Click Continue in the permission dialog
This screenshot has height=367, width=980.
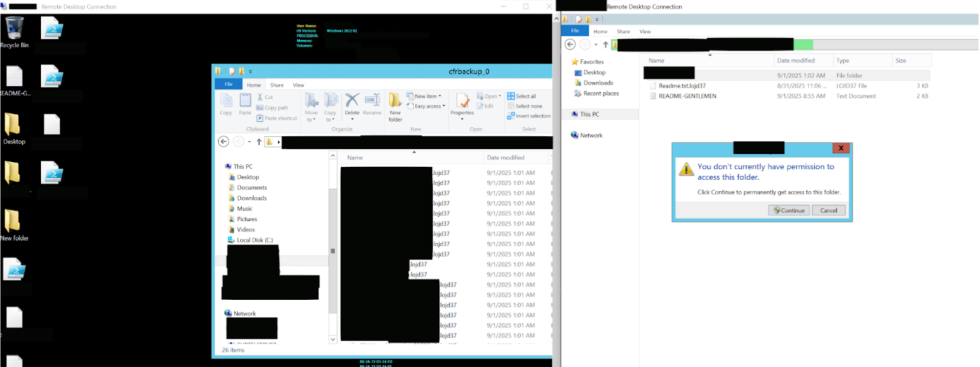coord(789,210)
